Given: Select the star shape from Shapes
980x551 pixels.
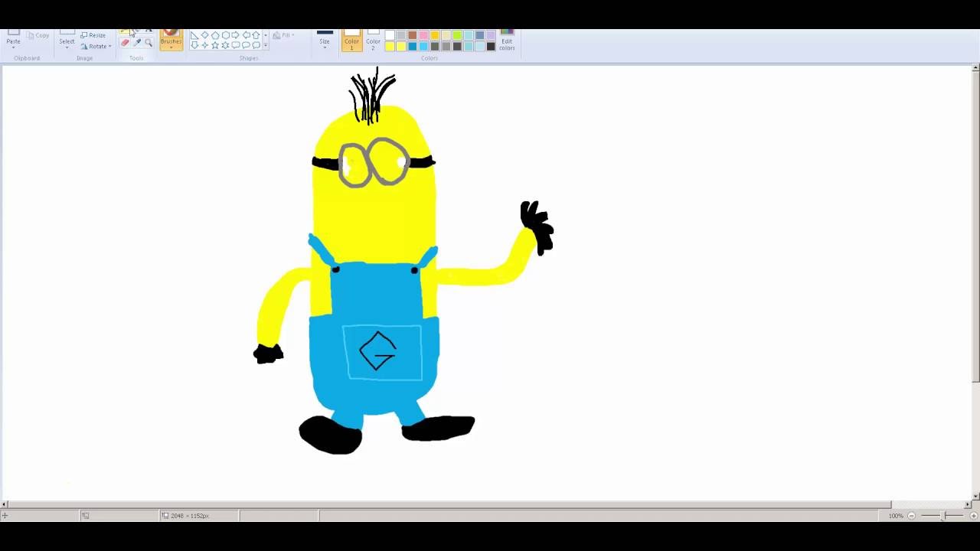Looking at the screenshot, I should click(x=215, y=45).
